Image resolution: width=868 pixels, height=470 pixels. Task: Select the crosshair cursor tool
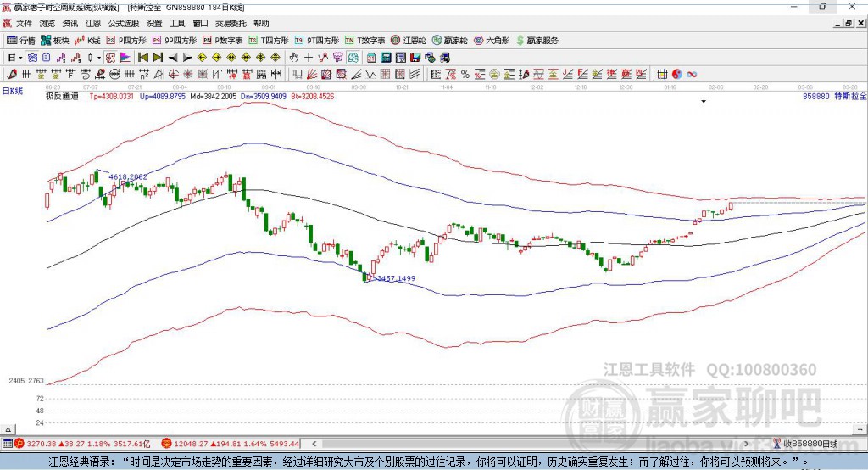[x=309, y=57]
